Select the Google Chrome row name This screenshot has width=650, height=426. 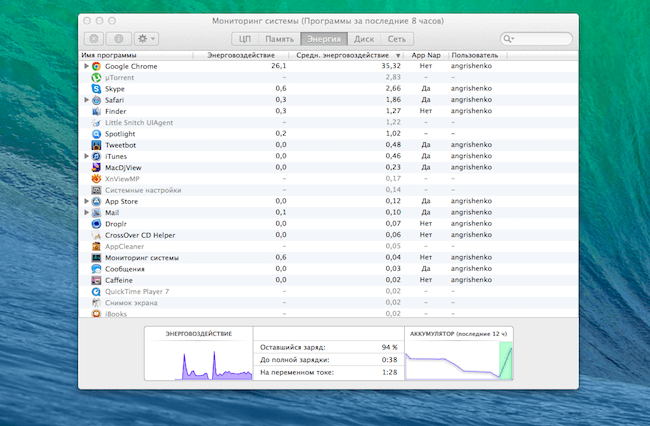point(131,66)
